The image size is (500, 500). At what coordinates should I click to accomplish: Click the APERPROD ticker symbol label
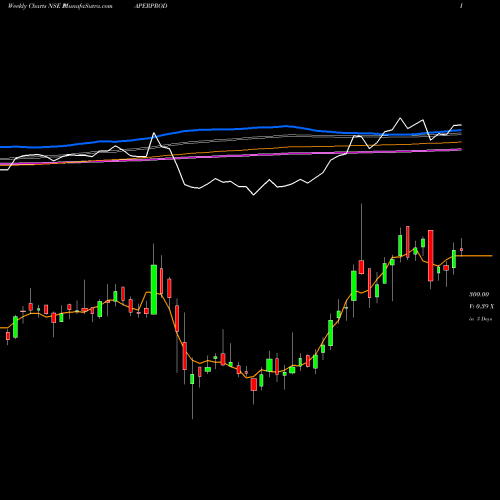click(151, 6)
